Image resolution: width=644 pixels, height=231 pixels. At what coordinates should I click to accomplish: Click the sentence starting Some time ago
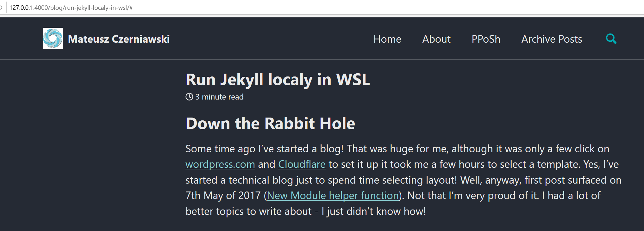point(265,149)
